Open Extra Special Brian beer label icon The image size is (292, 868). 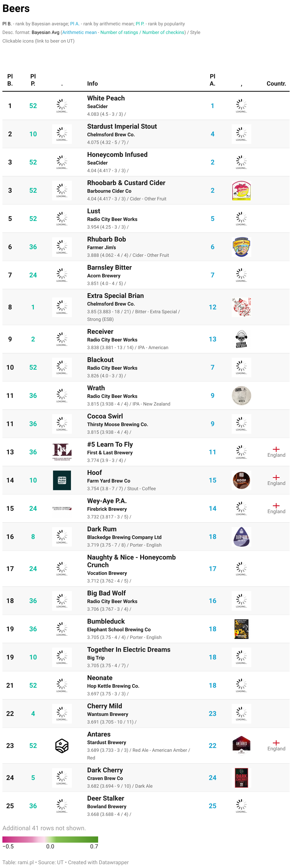(x=241, y=307)
